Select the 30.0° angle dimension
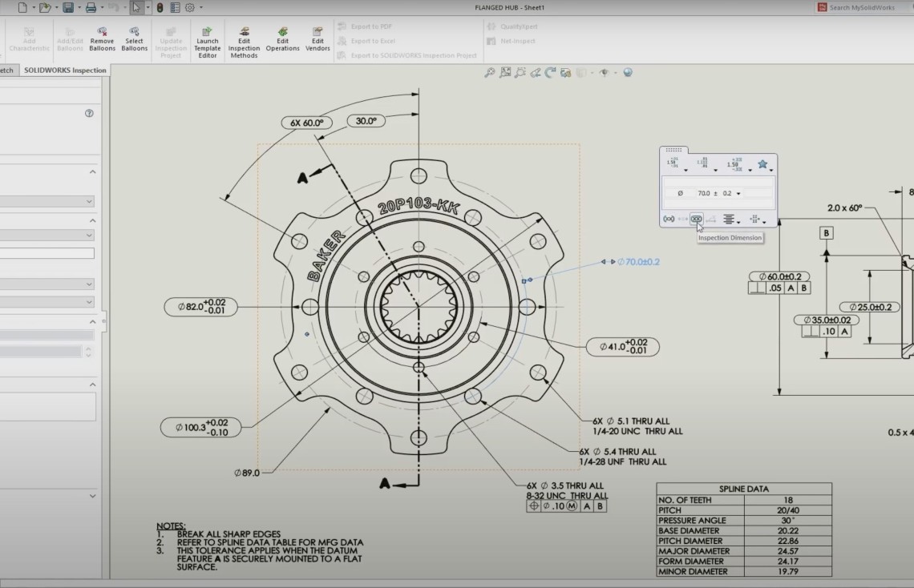The image size is (914, 588). (x=366, y=121)
